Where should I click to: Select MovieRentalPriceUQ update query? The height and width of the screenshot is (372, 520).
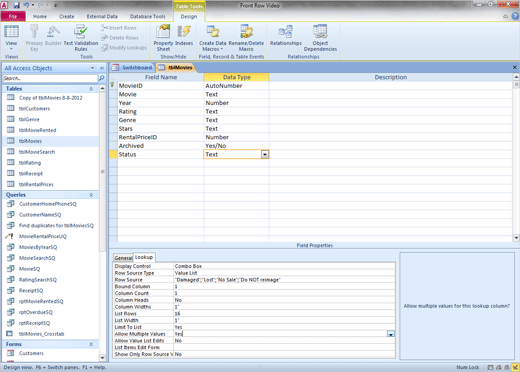pyautogui.click(x=43, y=236)
